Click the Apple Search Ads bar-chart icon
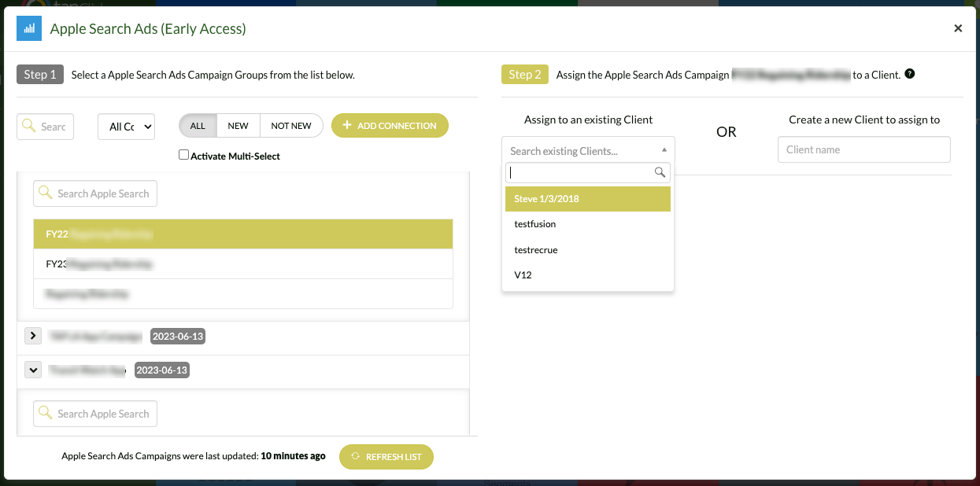The image size is (980, 486). (29, 29)
